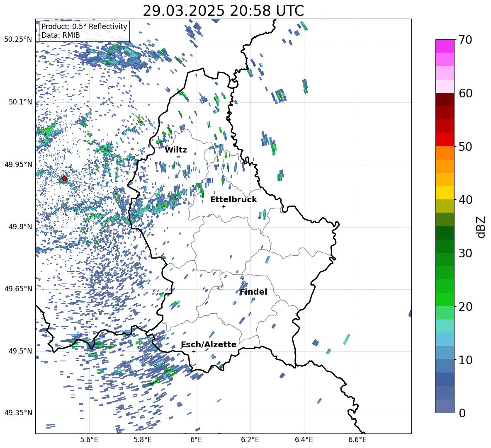Click the 6.6°E longitude label
Screen dimensions: 491x448
point(357,440)
